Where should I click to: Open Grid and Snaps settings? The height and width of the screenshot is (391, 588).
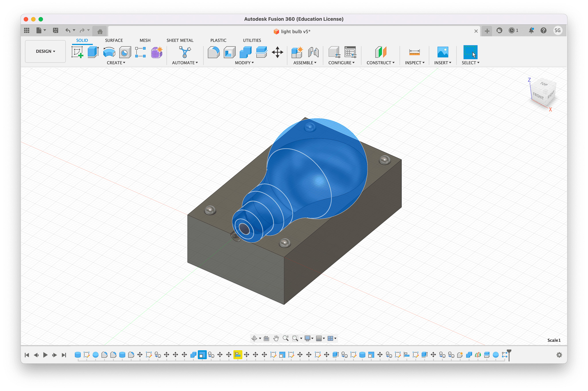point(319,339)
